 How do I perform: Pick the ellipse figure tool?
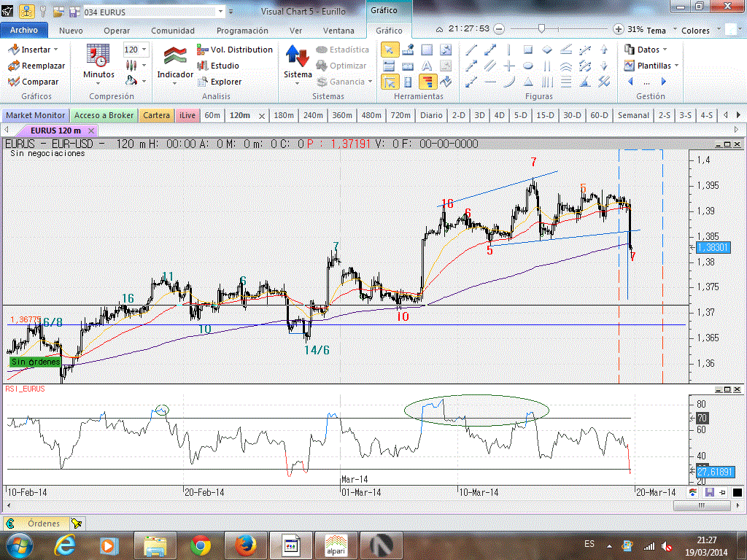pos(528,66)
